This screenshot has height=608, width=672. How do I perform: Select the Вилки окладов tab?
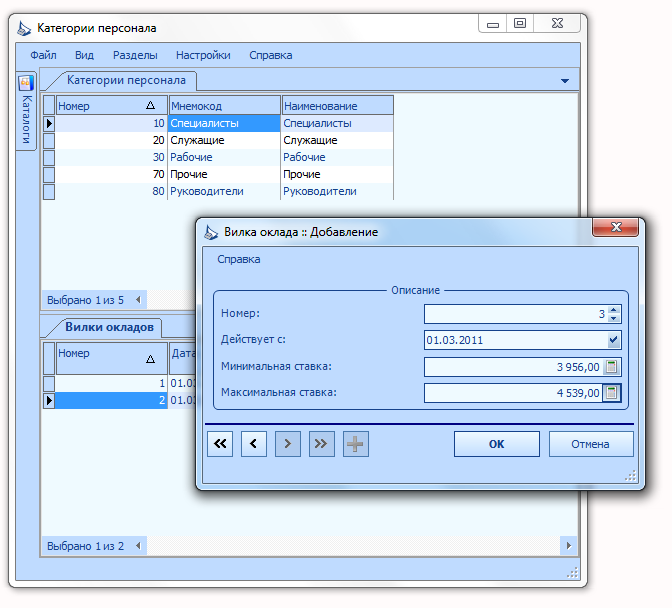[x=109, y=327]
